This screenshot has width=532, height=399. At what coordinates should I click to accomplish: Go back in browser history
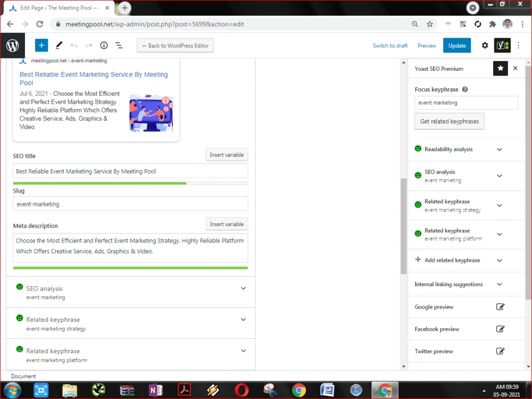click(x=10, y=24)
